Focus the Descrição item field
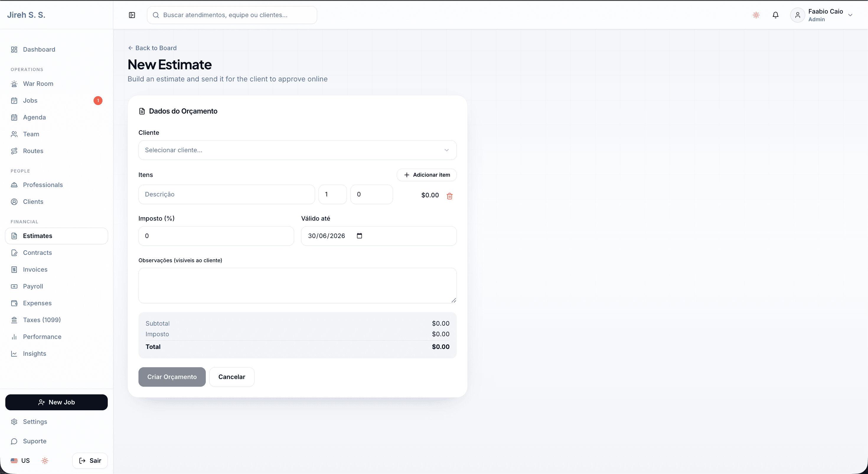This screenshot has height=474, width=868. pyautogui.click(x=226, y=195)
